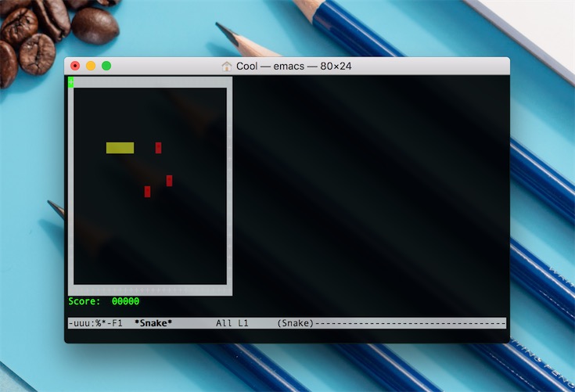Click the home folder icon in title bar
Viewport: 575px width, 392px height.
click(227, 67)
